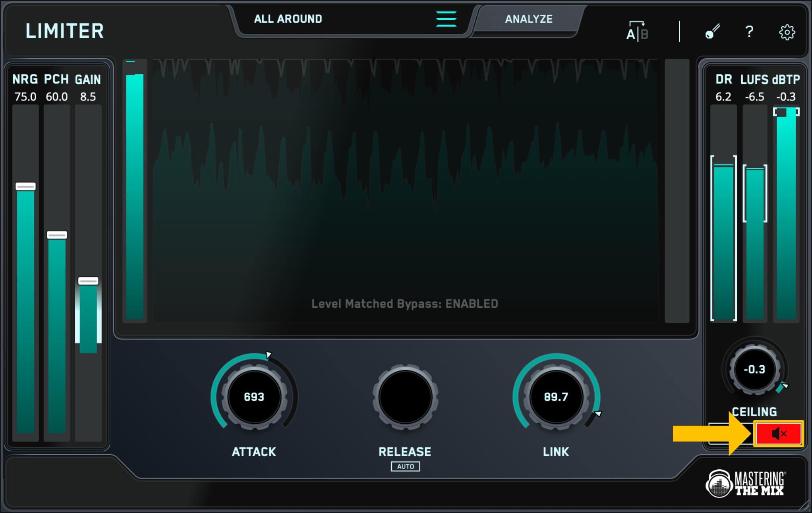Image resolution: width=812 pixels, height=513 pixels.
Task: Click the PCH value 60.0
Action: point(57,97)
